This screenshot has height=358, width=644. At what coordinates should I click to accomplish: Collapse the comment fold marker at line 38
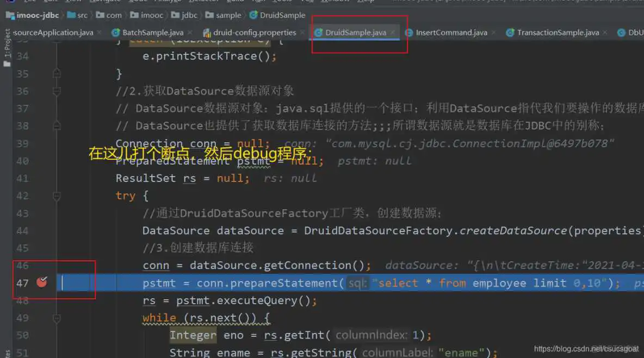coord(57,125)
